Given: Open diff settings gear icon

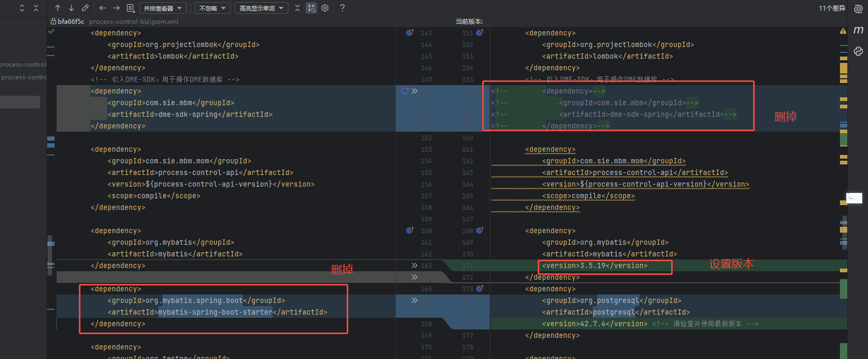Looking at the screenshot, I should 325,8.
